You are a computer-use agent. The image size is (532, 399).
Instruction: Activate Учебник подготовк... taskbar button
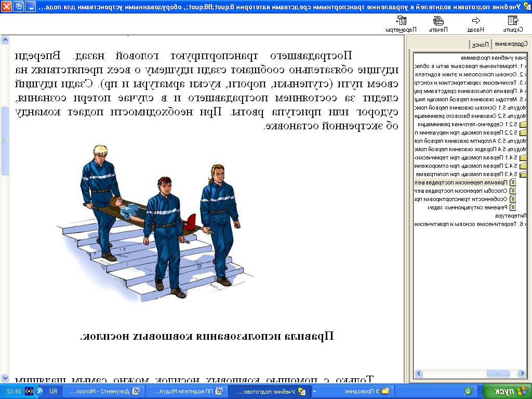point(270,392)
